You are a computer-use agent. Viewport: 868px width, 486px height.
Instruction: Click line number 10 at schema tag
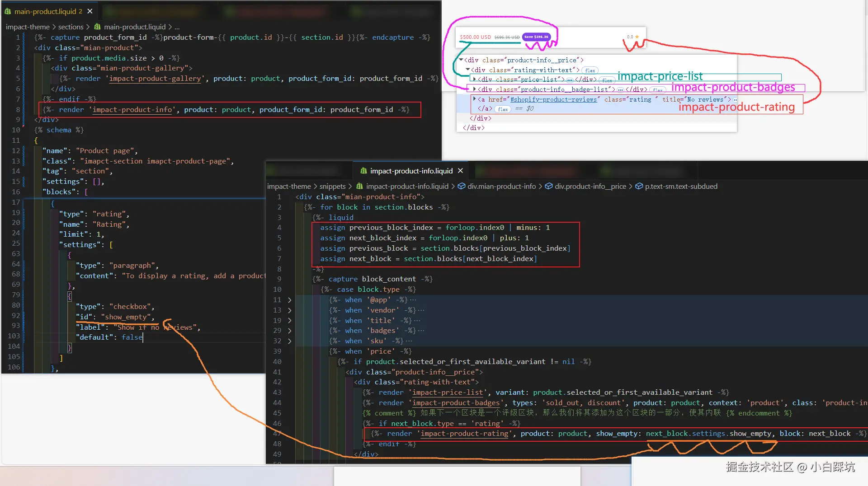click(16, 130)
